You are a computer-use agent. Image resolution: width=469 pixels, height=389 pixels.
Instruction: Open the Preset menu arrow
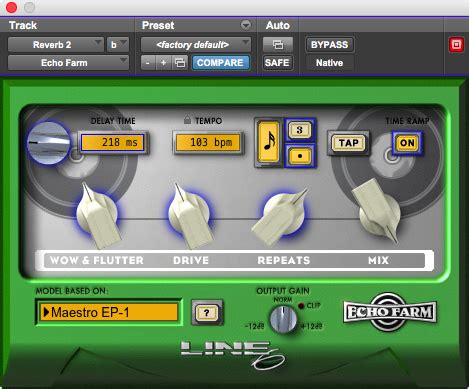(x=246, y=25)
